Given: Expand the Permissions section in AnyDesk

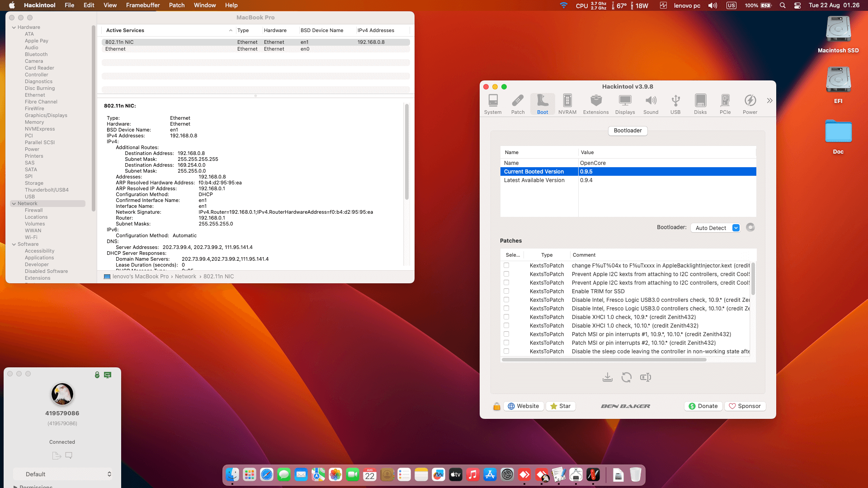Looking at the screenshot, I should [x=15, y=486].
